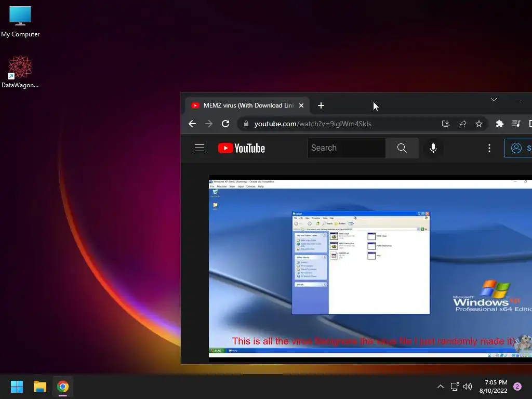Open My Computer desktop icon
This screenshot has height=399, width=532.
pyautogui.click(x=20, y=21)
